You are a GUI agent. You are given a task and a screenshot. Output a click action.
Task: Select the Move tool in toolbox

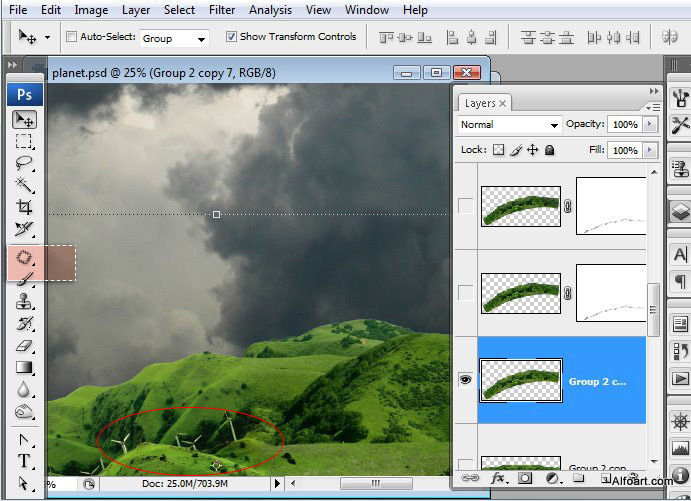coord(24,120)
